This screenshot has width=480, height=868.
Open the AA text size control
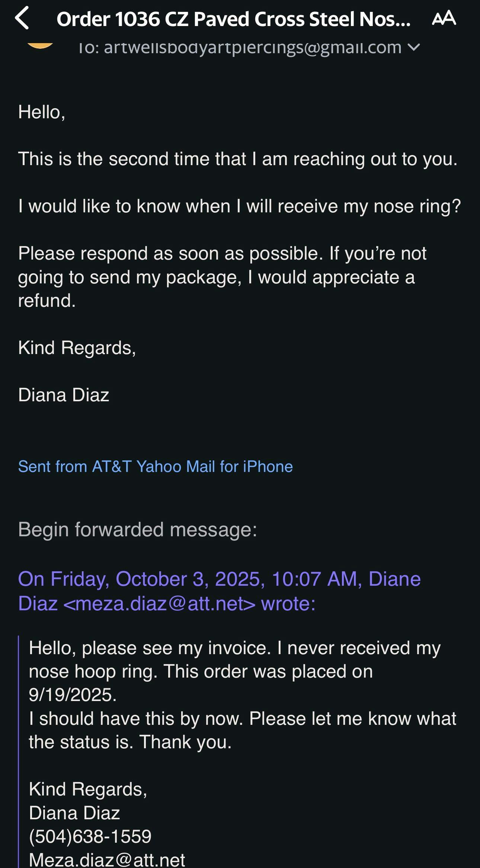click(x=444, y=18)
